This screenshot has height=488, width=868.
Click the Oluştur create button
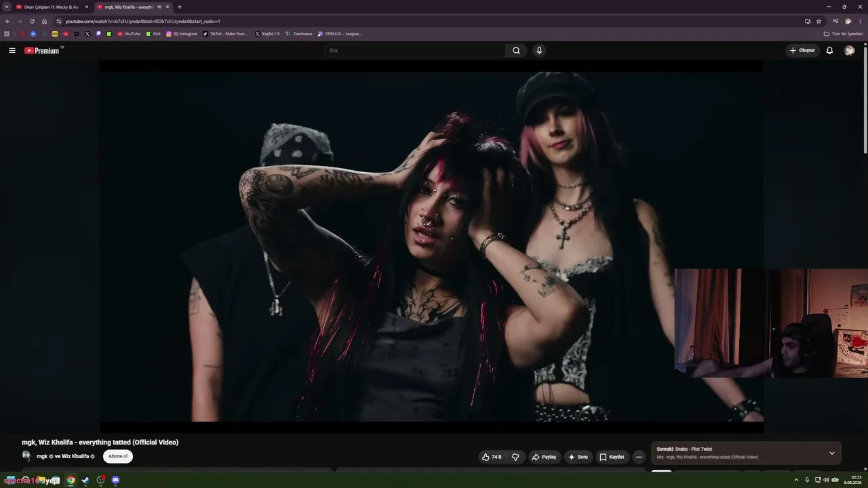coord(802,50)
